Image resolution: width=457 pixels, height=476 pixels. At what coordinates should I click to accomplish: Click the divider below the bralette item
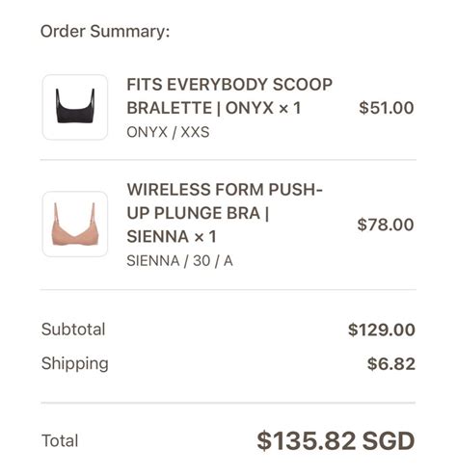coord(228,159)
